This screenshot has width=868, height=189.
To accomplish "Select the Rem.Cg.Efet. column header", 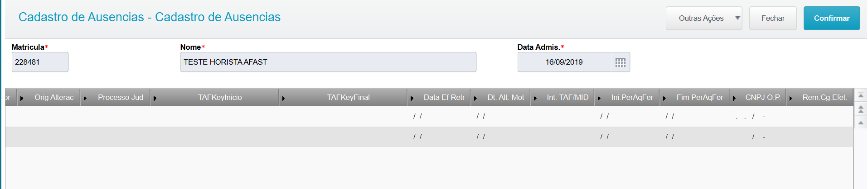I will coord(824,98).
